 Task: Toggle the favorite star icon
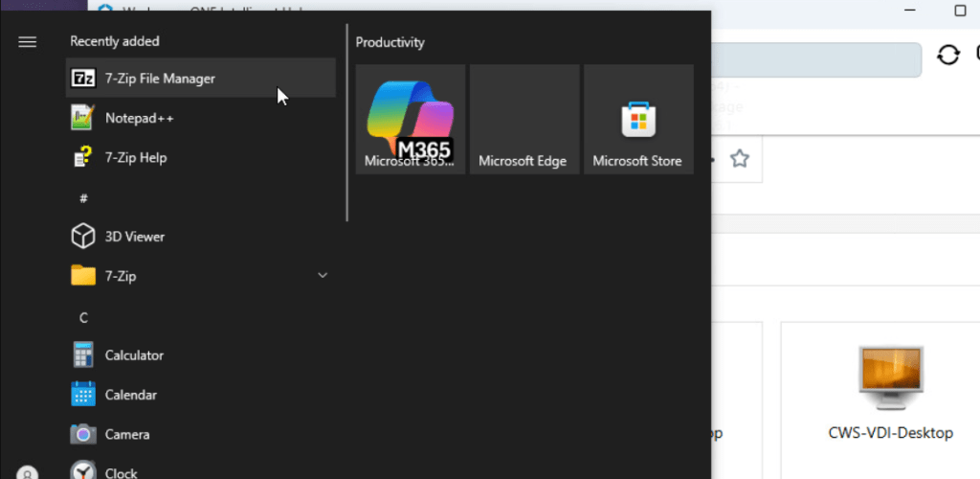[739, 159]
